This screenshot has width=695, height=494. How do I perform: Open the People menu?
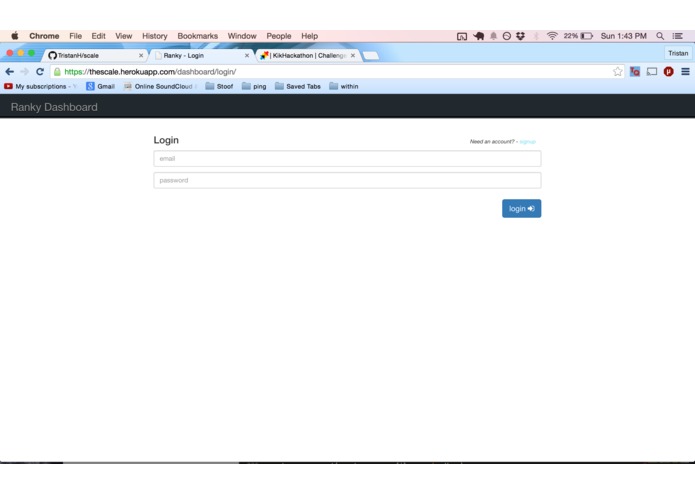[x=279, y=36]
